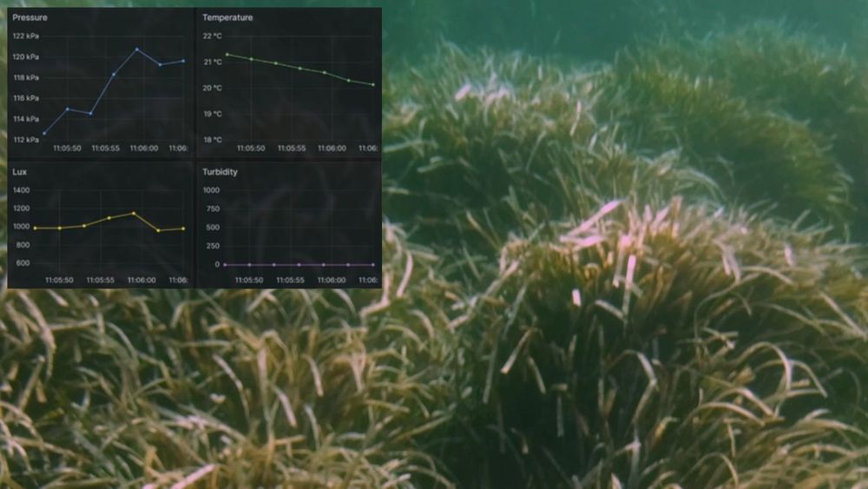Select the 18 °C axis label
Viewport: 868px width, 489px height.
(212, 140)
